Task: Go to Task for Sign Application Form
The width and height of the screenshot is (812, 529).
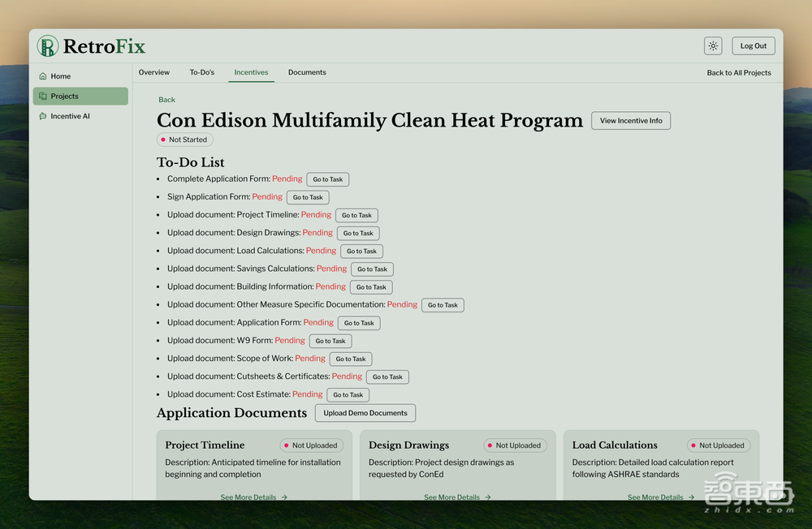Action: pyautogui.click(x=308, y=197)
